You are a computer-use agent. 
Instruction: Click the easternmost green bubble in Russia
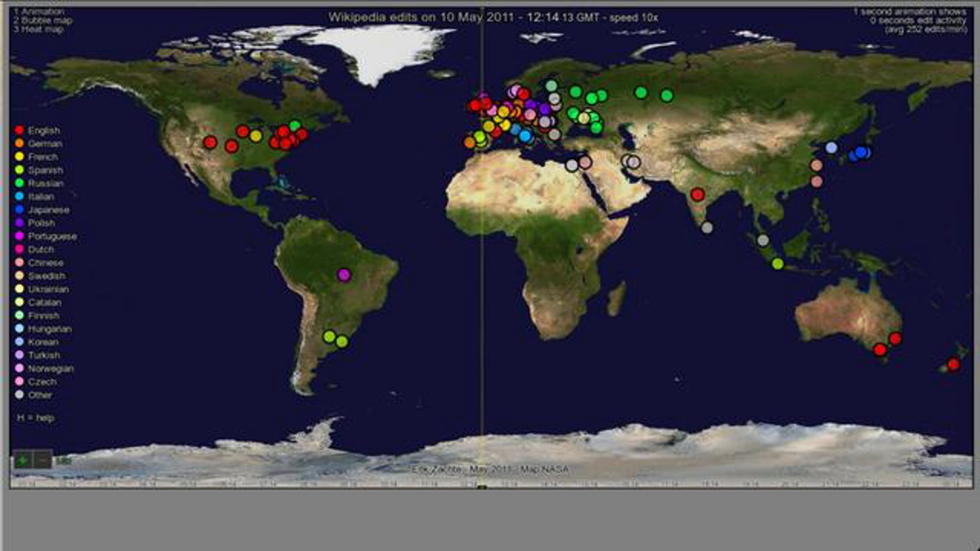tap(666, 96)
